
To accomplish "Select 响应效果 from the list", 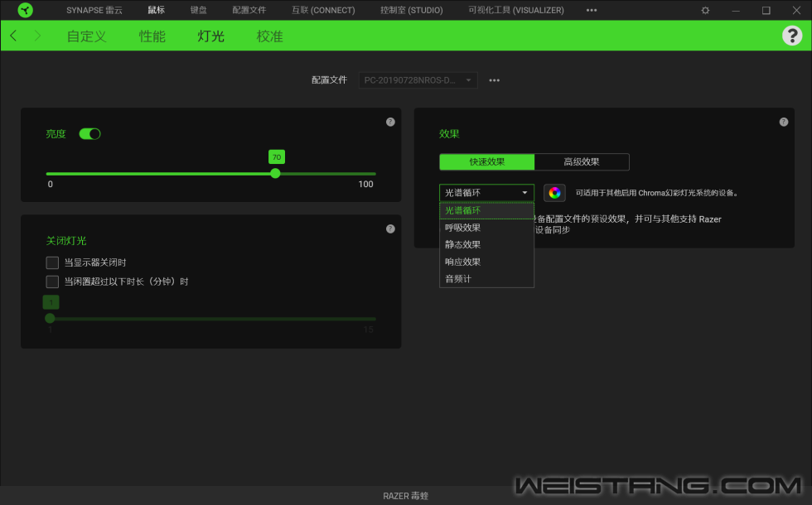I will (x=486, y=262).
